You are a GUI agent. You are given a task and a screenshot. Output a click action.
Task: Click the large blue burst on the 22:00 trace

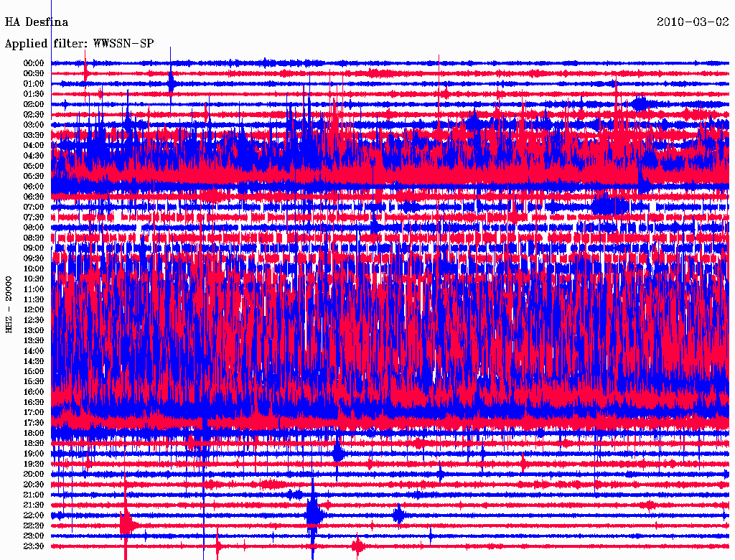pyautogui.click(x=314, y=514)
